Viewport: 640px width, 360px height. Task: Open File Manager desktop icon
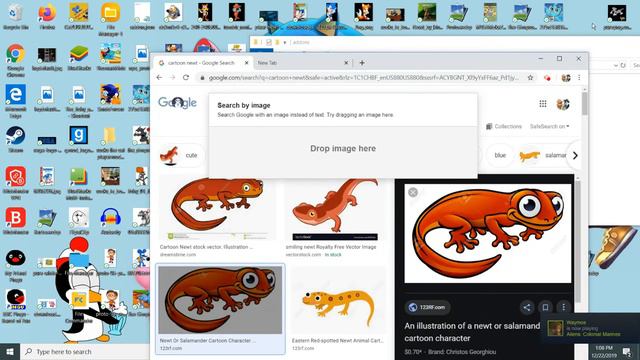(111, 20)
